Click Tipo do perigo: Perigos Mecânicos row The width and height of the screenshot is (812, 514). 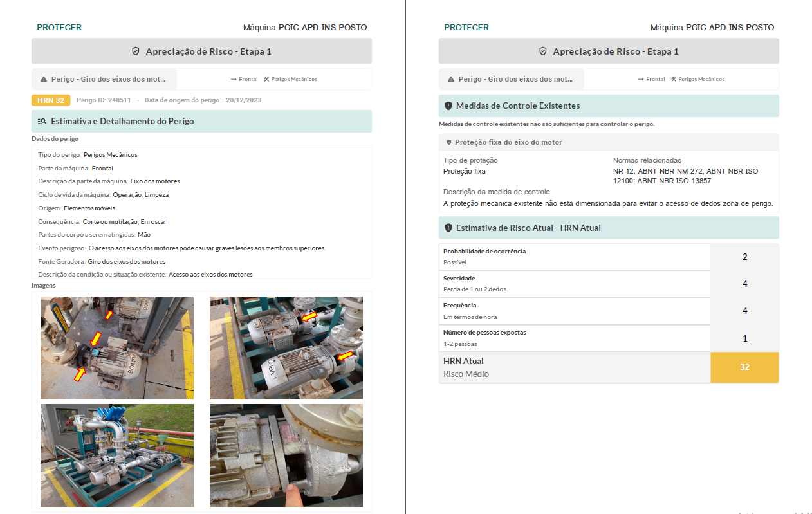[x=88, y=155]
